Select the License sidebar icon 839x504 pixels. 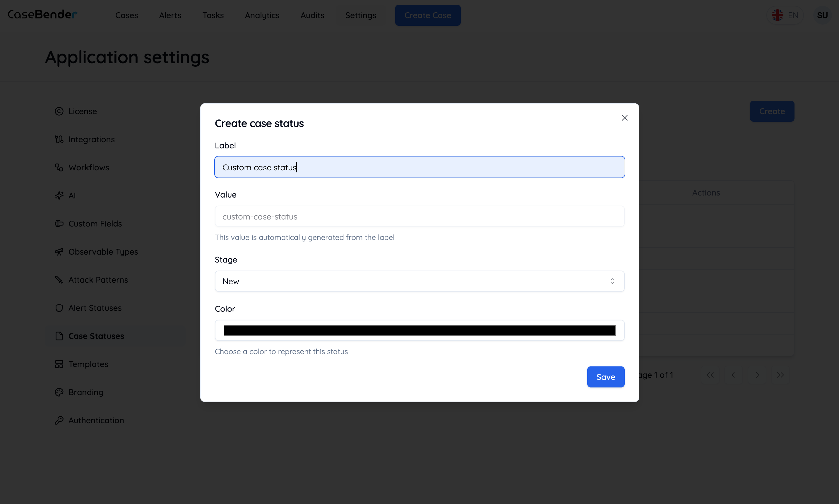(x=59, y=111)
